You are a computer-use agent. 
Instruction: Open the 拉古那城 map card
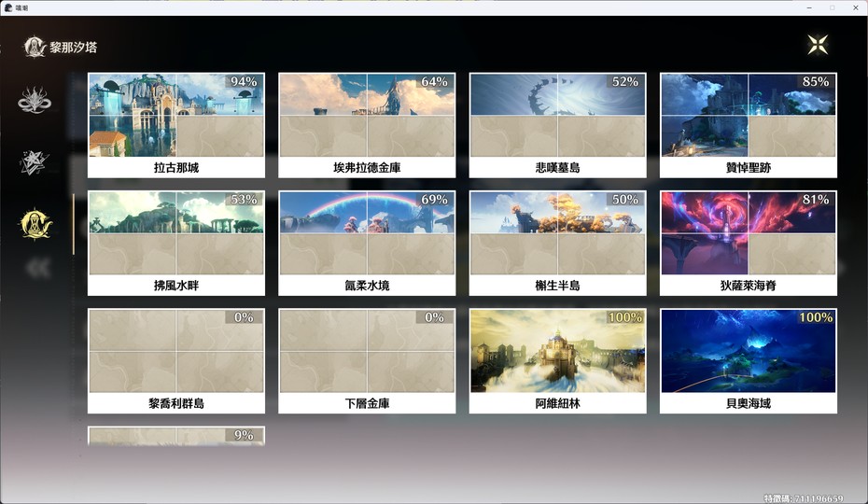pos(176,125)
